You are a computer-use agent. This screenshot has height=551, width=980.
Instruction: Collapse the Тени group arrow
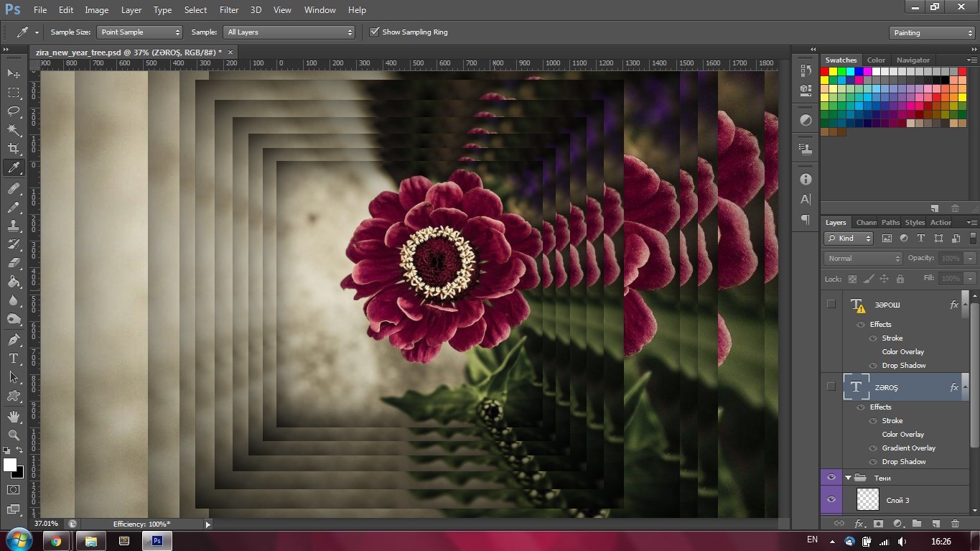coord(848,478)
